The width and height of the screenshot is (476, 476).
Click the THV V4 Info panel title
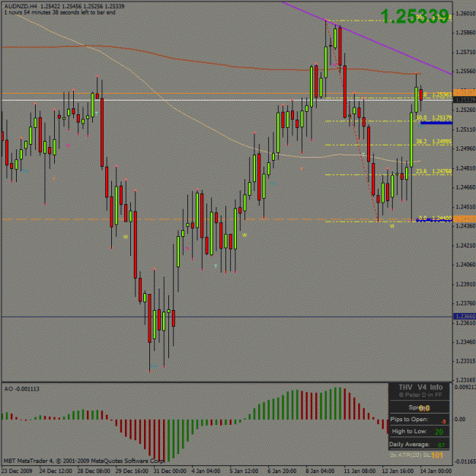point(420,388)
